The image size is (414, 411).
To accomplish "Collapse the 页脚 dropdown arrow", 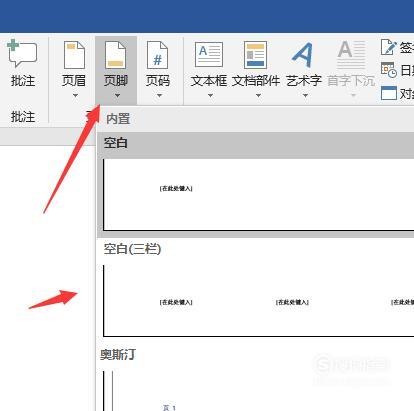I will pyautogui.click(x=117, y=96).
